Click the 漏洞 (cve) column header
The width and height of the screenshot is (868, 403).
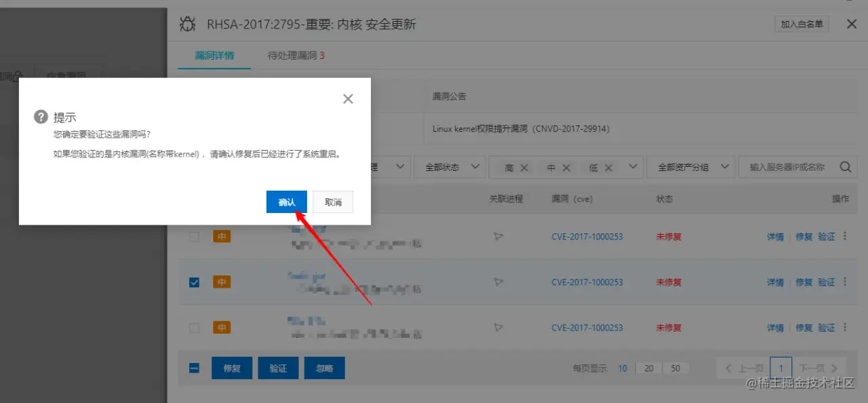[x=572, y=199]
